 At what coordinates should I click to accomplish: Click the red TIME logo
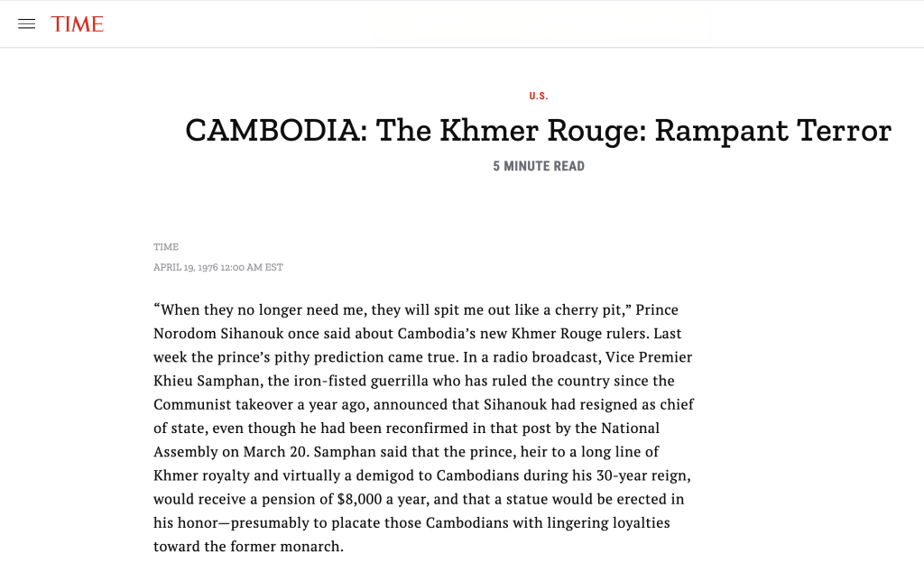(78, 24)
